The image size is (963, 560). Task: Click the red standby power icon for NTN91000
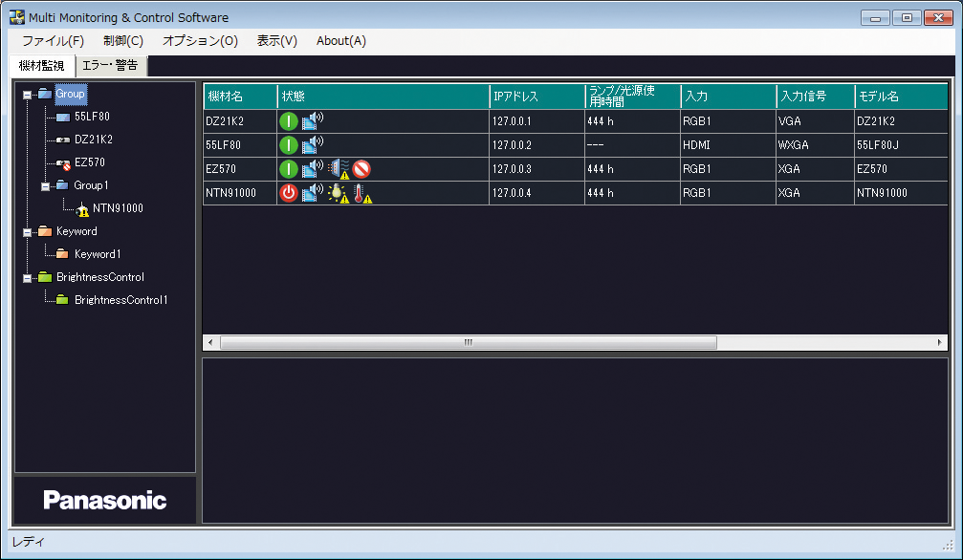click(289, 193)
